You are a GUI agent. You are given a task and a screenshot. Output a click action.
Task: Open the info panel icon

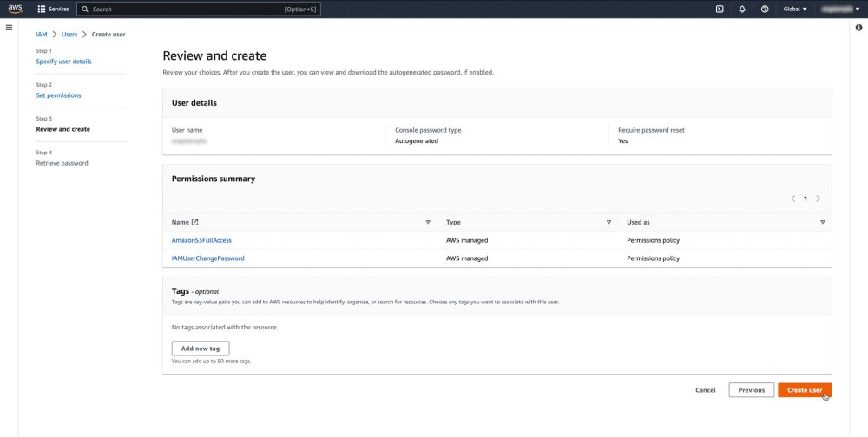(x=858, y=28)
